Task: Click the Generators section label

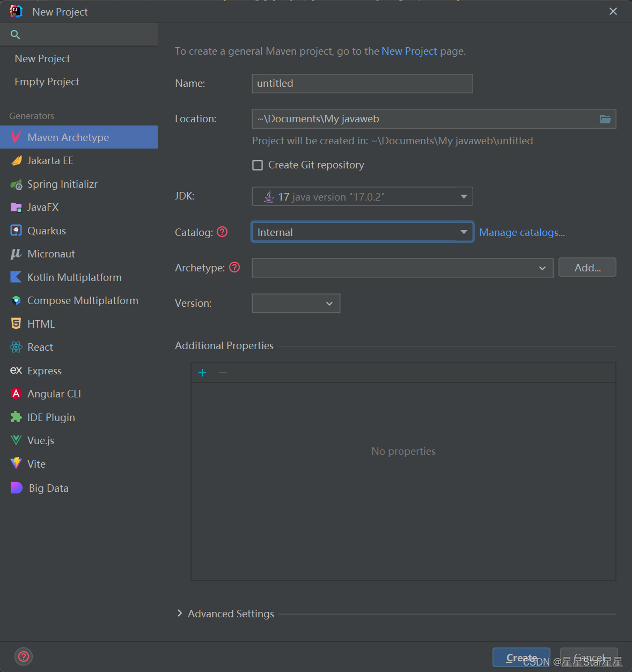Action: [x=32, y=116]
